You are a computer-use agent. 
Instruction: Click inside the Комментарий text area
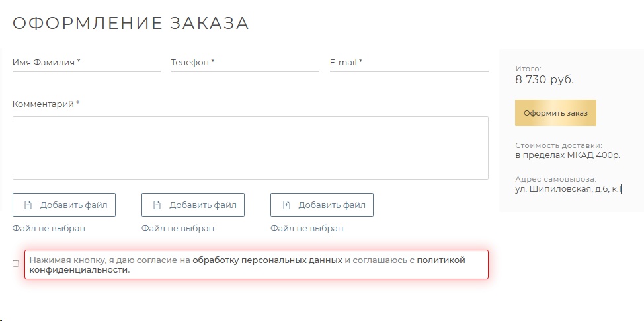click(251, 148)
